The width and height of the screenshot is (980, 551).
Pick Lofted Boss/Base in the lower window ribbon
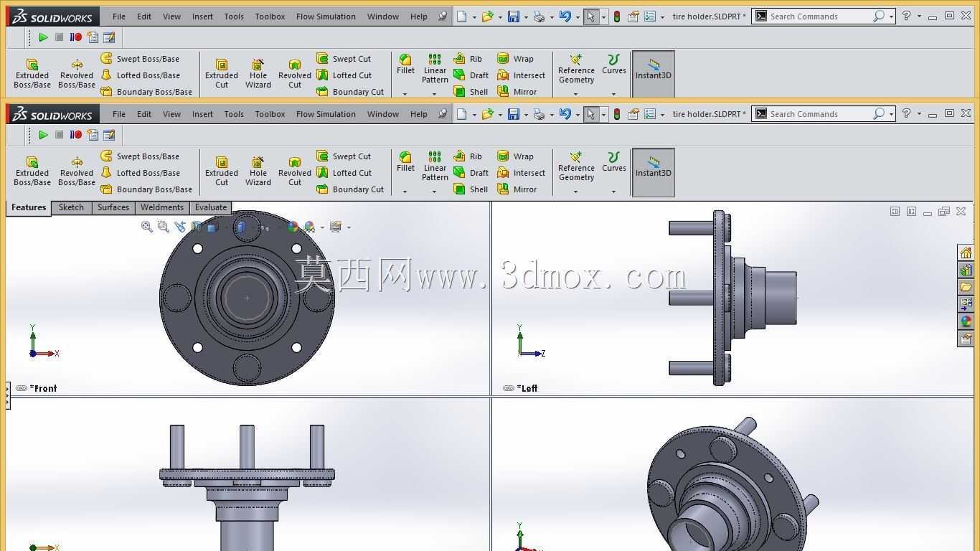tap(140, 173)
